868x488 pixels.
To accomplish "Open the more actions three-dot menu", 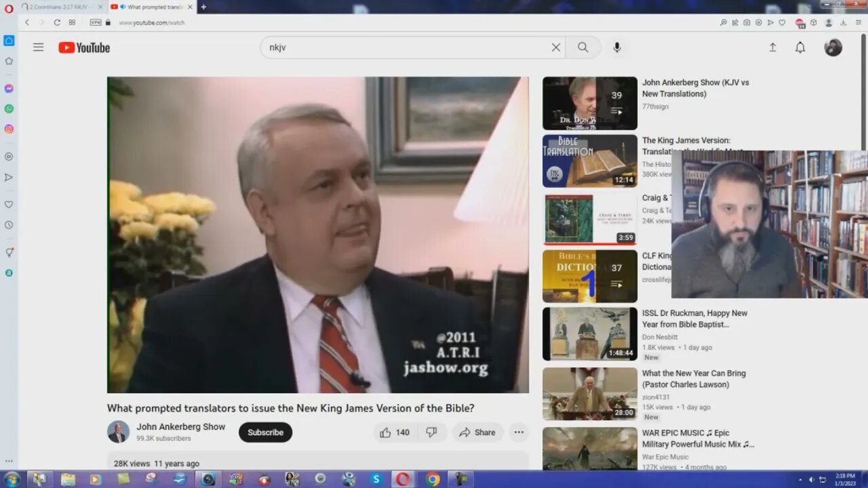I will click(519, 432).
